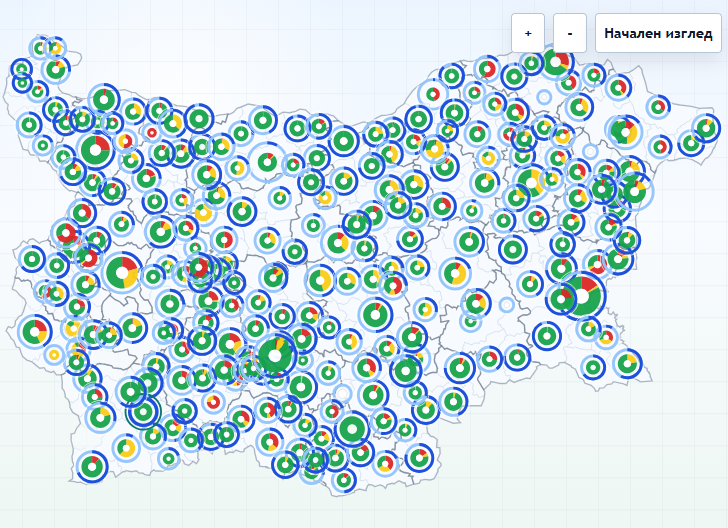Click the tiny red-only ring marker in the northwest

(151, 133)
